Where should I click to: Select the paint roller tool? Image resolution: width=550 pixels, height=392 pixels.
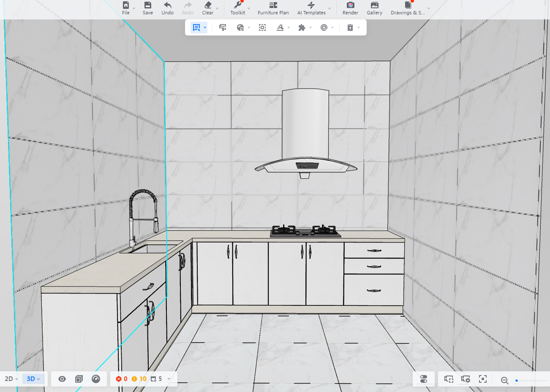tap(223, 27)
